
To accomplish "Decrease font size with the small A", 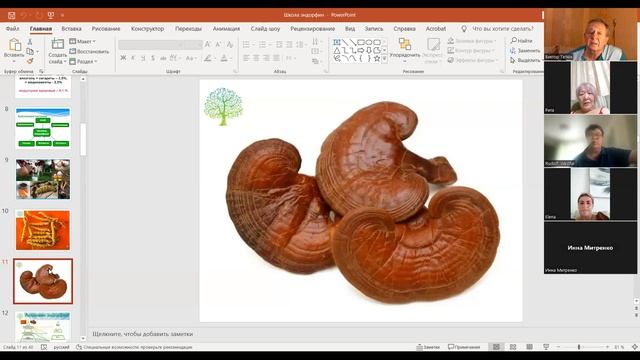I will [218, 44].
